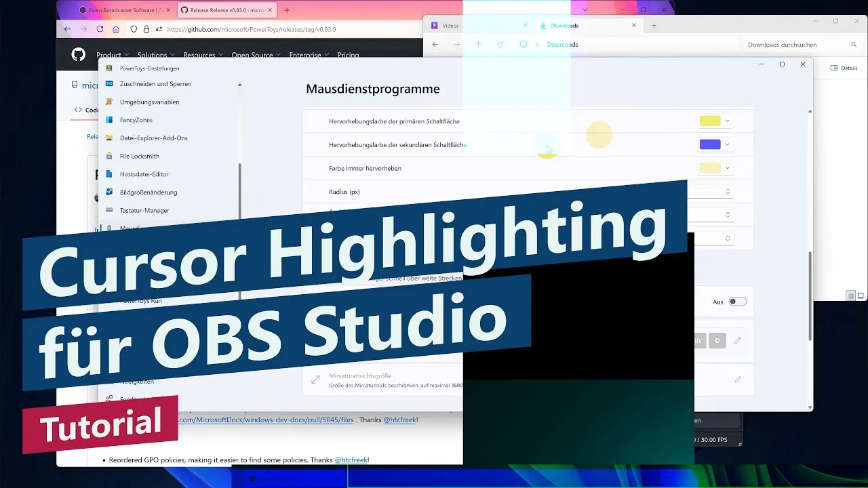The image size is (868, 488).
Task: Expand the GitHub Open Source menu
Action: pyautogui.click(x=255, y=55)
